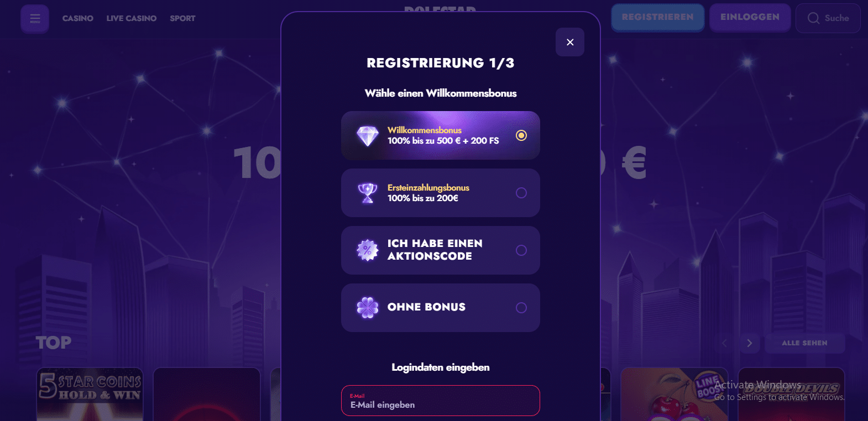Click the search magnifier icon

tap(813, 18)
